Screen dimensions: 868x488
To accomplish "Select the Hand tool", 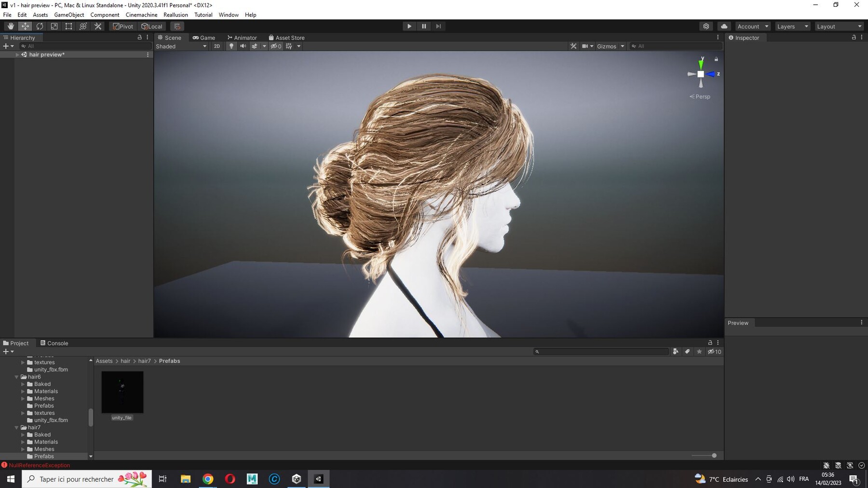I will (11, 26).
